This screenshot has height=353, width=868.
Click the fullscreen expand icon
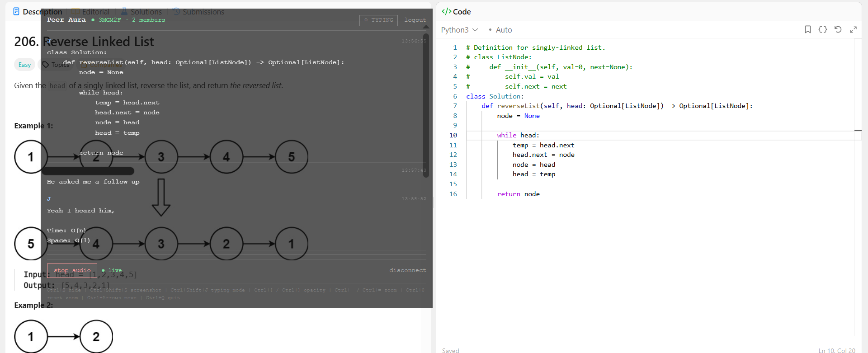tap(853, 29)
